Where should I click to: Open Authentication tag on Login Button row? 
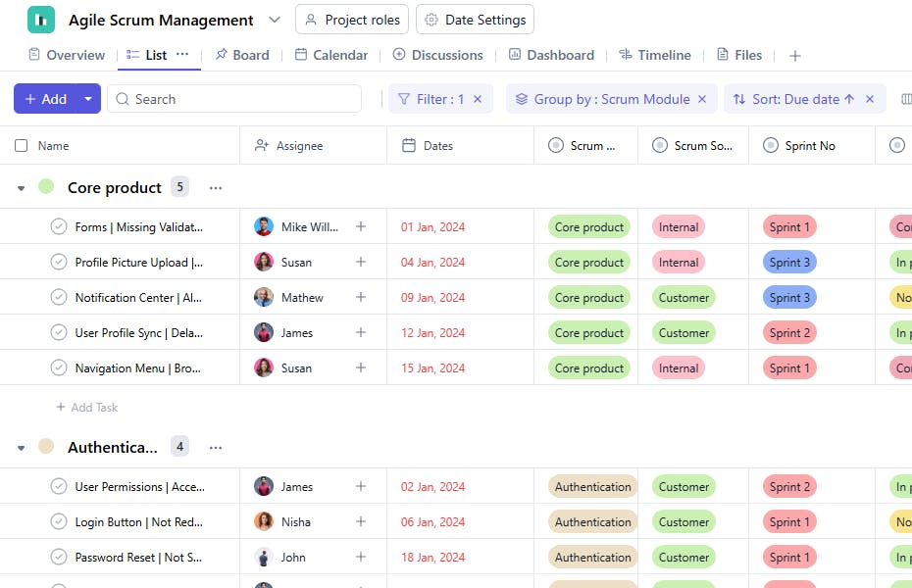coord(592,521)
